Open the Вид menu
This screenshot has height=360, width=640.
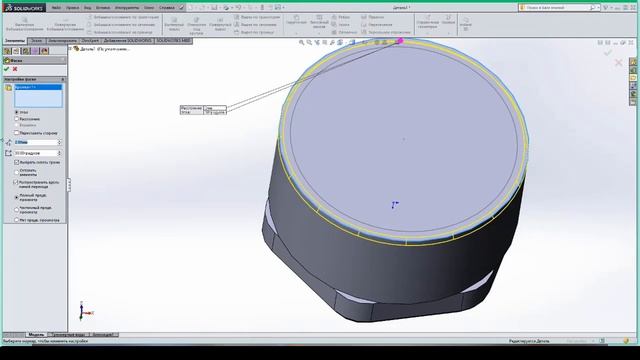87,7
